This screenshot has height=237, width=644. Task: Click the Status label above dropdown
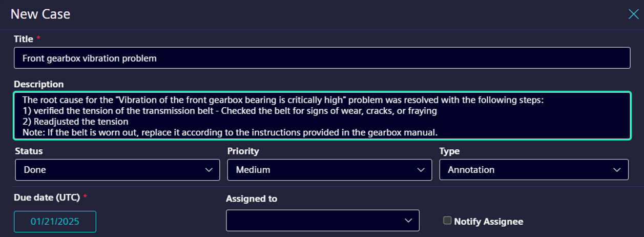pos(29,151)
